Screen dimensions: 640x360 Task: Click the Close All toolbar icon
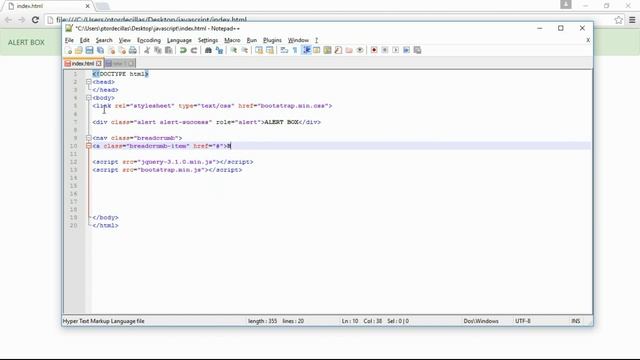(122, 50)
